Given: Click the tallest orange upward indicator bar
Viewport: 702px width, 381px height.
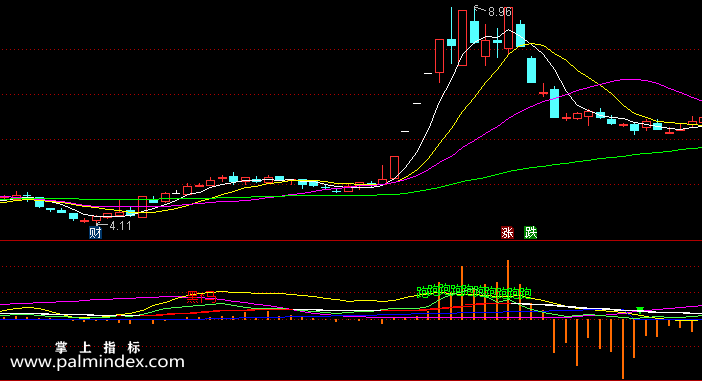Looking at the screenshot, I should (x=508, y=290).
